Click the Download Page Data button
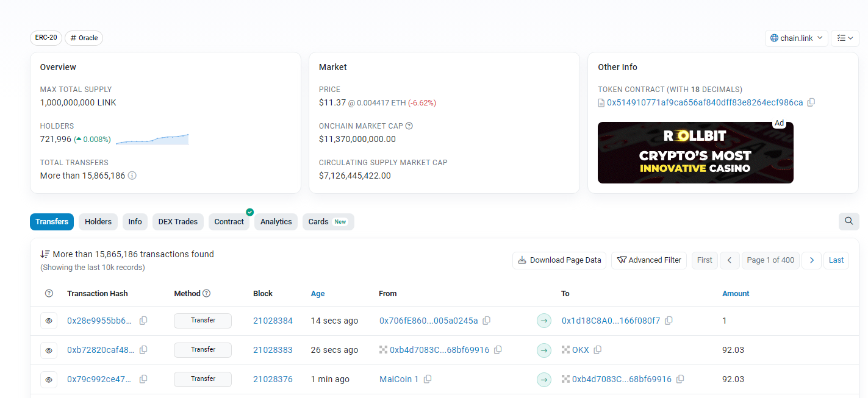Screen dimensions: 868x398 (559, 260)
